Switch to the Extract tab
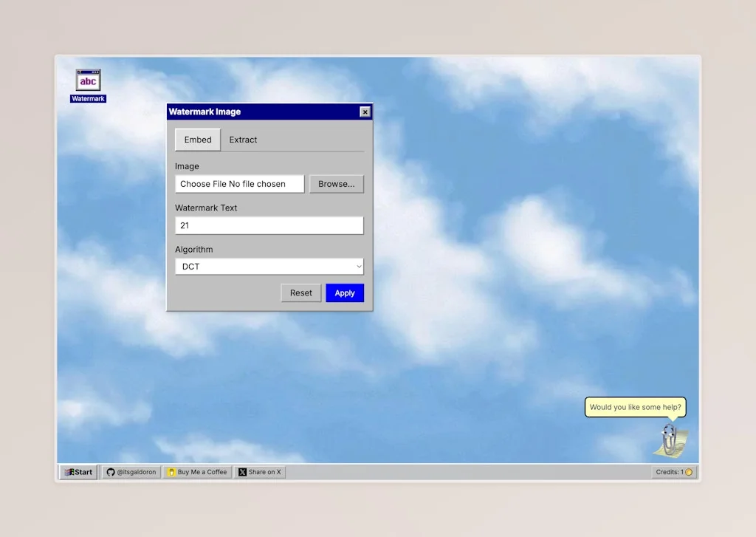 tap(243, 140)
